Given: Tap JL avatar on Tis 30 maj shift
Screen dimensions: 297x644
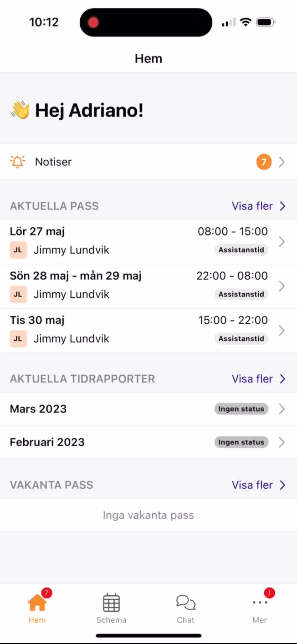Looking at the screenshot, I should point(18,339).
